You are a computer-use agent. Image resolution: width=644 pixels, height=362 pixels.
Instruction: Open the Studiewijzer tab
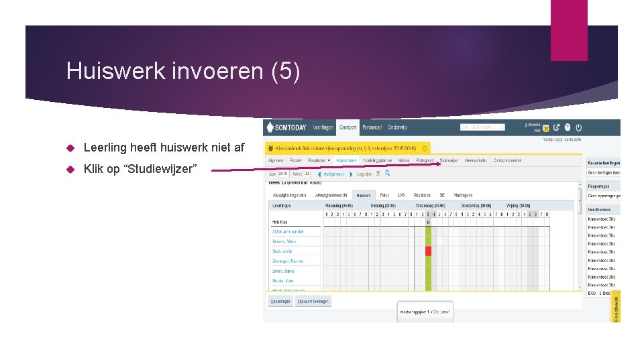(x=449, y=160)
